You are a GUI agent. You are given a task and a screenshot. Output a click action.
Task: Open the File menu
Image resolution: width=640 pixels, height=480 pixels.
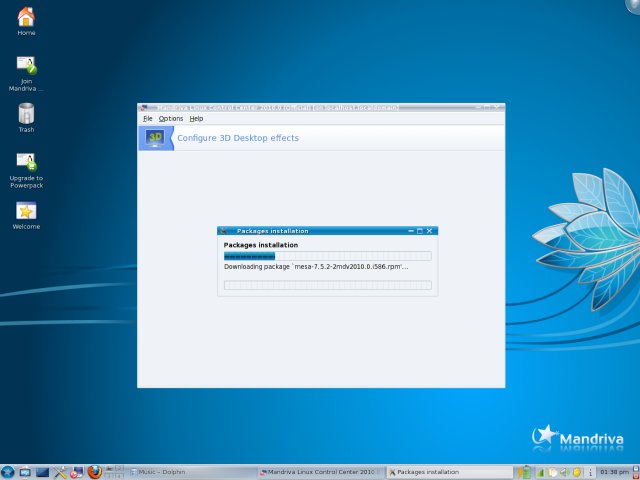point(148,118)
